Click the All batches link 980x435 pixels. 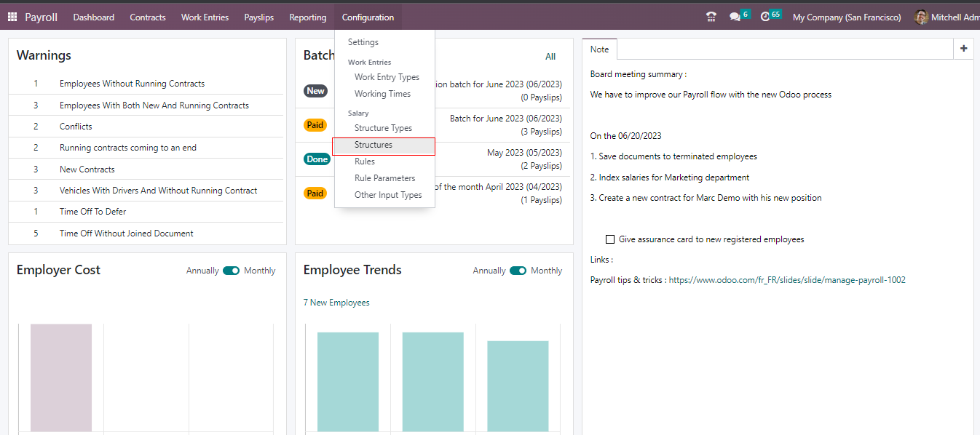tap(550, 56)
